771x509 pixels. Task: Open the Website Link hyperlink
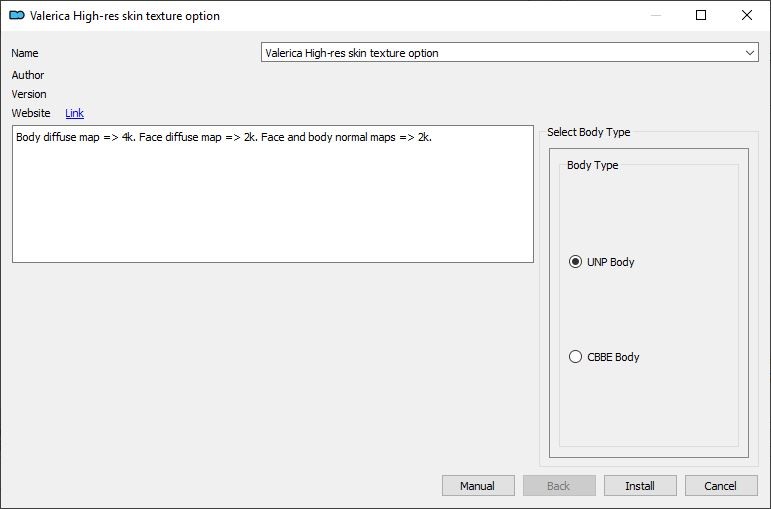(74, 113)
